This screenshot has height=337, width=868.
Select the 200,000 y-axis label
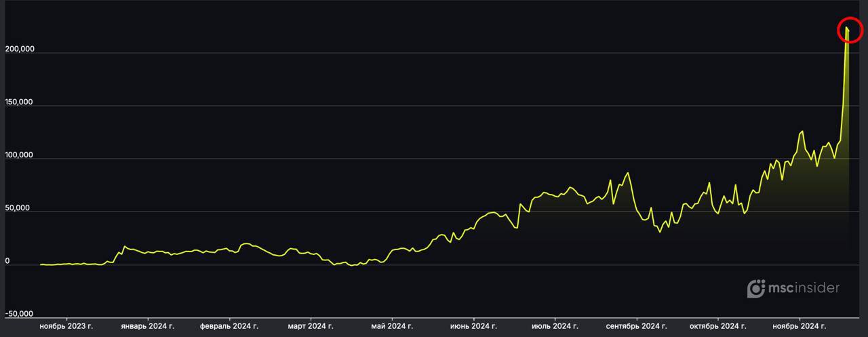pyautogui.click(x=20, y=50)
